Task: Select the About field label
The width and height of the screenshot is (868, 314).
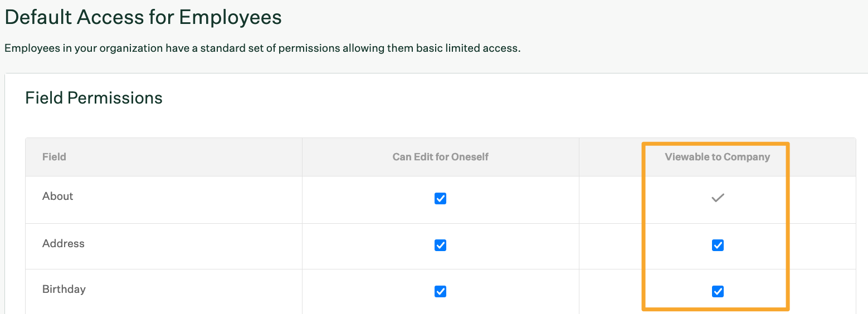Action: point(58,196)
